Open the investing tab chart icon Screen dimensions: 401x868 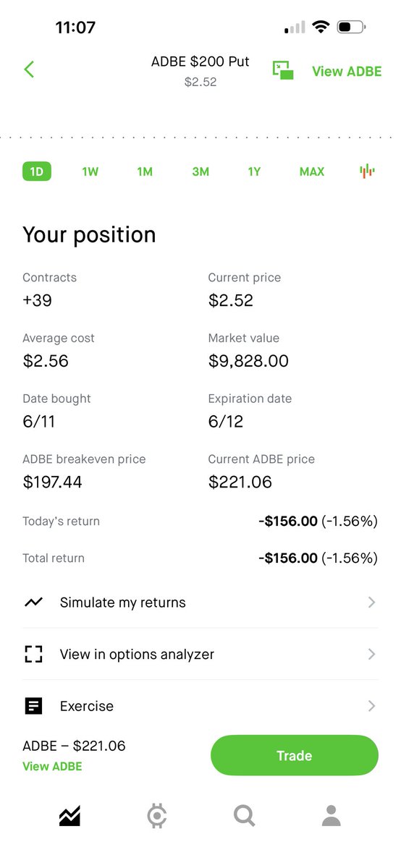69,817
